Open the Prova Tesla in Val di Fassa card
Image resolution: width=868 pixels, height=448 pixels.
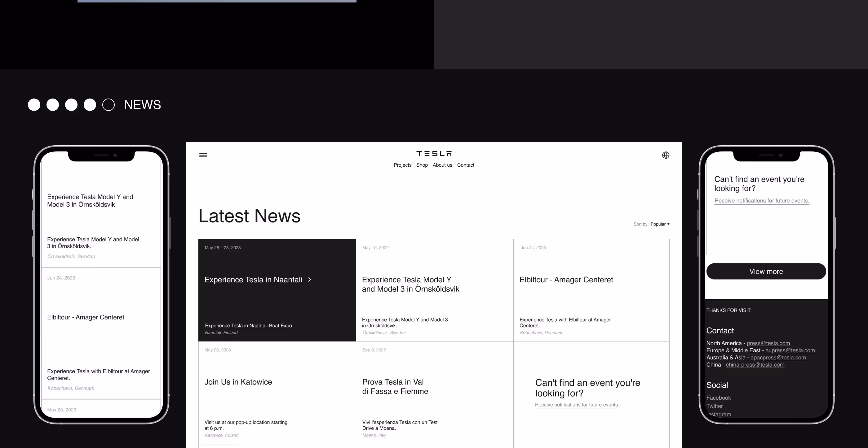tap(435, 393)
